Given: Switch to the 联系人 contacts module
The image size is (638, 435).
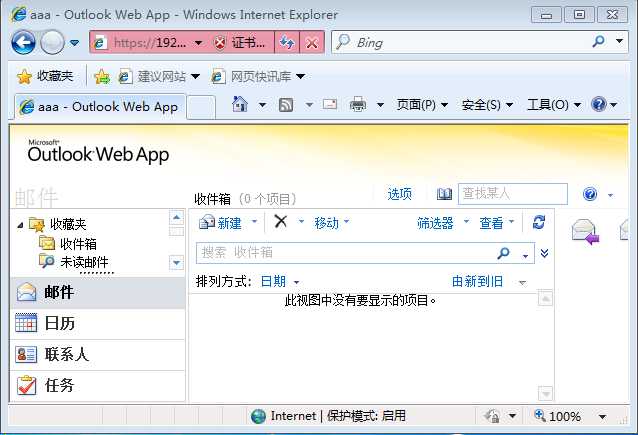Looking at the screenshot, I should (x=98, y=354).
